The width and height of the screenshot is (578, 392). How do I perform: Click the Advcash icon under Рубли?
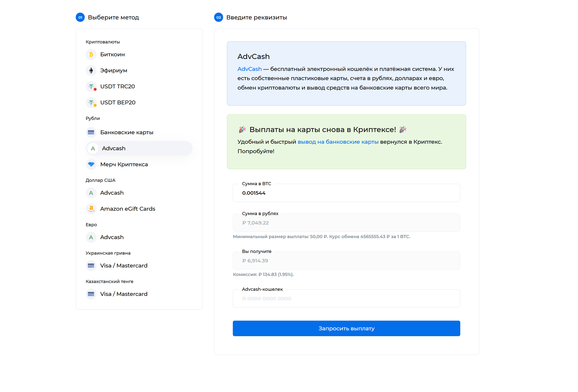pyautogui.click(x=93, y=148)
